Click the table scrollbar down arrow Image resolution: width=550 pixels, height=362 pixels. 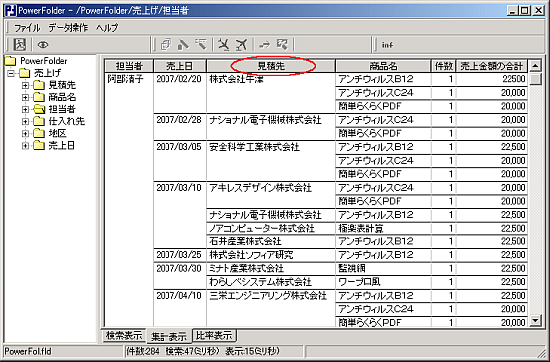pos(535,320)
